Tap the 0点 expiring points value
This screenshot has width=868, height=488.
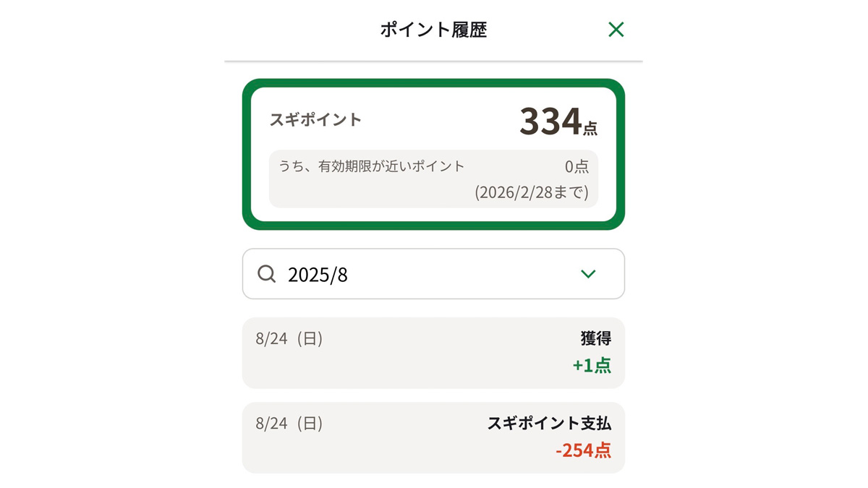point(576,167)
